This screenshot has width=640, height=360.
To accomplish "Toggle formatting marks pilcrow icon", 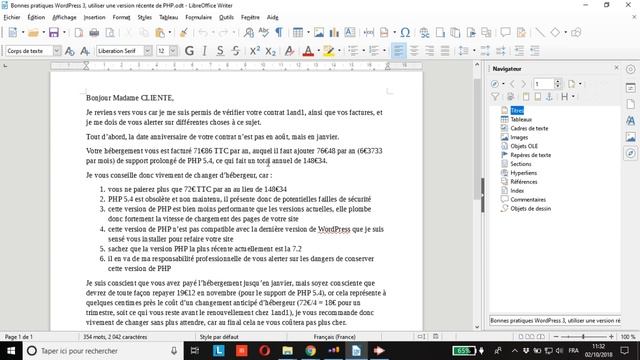I will 279,33.
